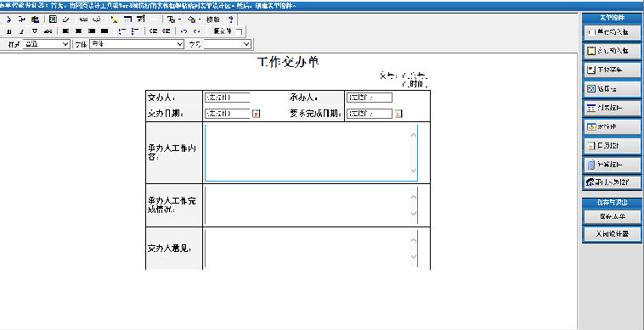The height and width of the screenshot is (330, 644).
Task: Toggle Strikethrough formatting
Action: [48, 31]
